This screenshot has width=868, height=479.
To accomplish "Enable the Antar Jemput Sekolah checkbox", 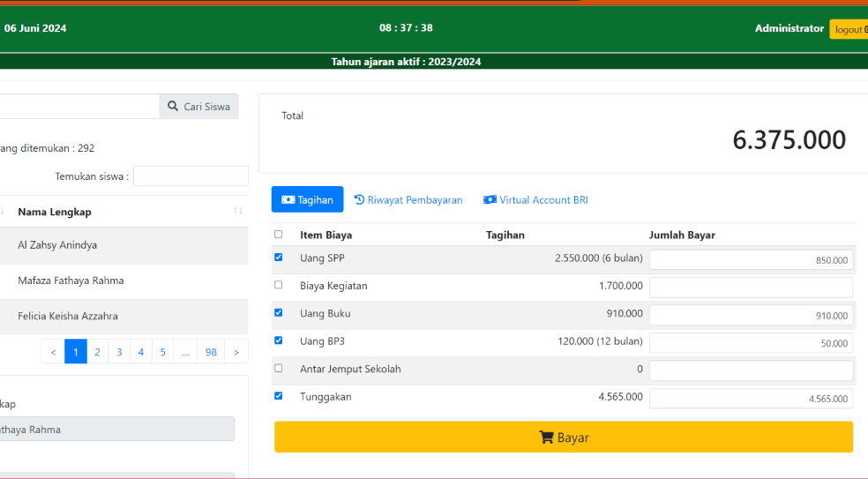I will point(279,368).
